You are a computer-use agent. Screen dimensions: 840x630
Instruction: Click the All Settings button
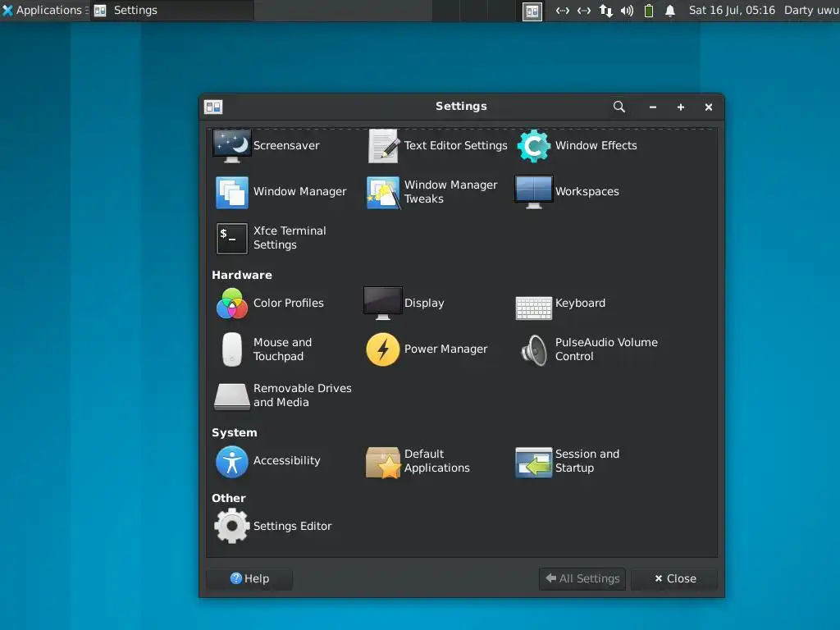coord(582,578)
